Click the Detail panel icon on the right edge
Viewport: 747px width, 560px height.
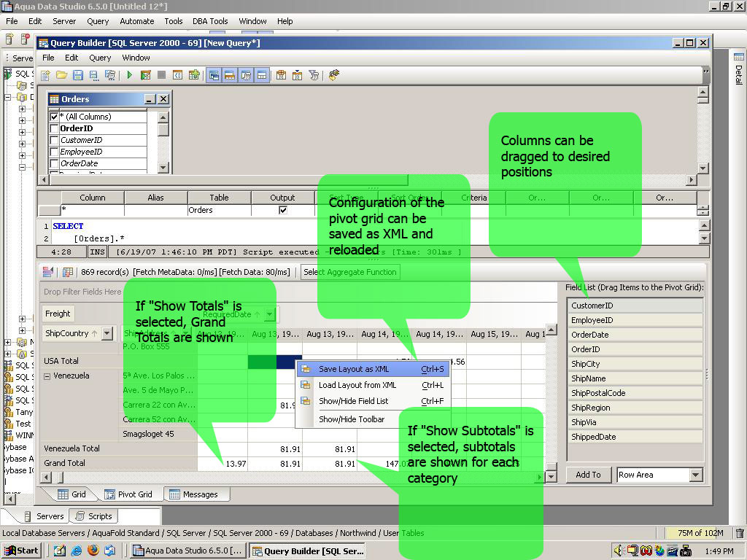pyautogui.click(x=739, y=58)
